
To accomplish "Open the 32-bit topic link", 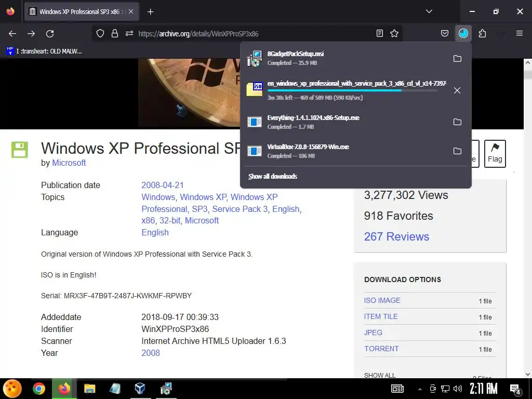I will [170, 220].
